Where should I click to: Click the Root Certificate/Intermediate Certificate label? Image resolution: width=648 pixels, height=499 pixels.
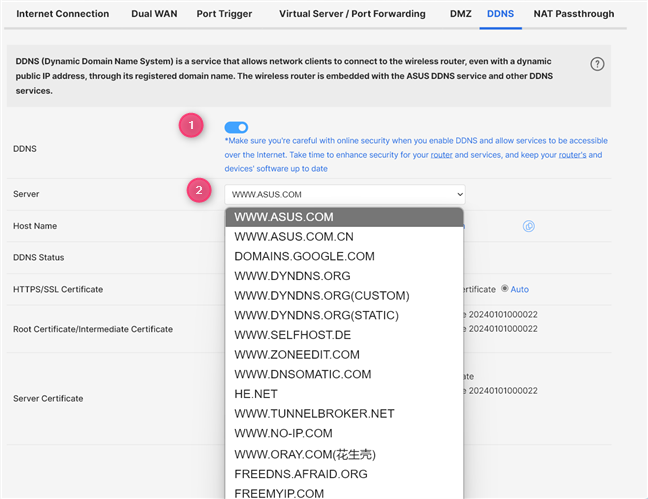pos(93,329)
